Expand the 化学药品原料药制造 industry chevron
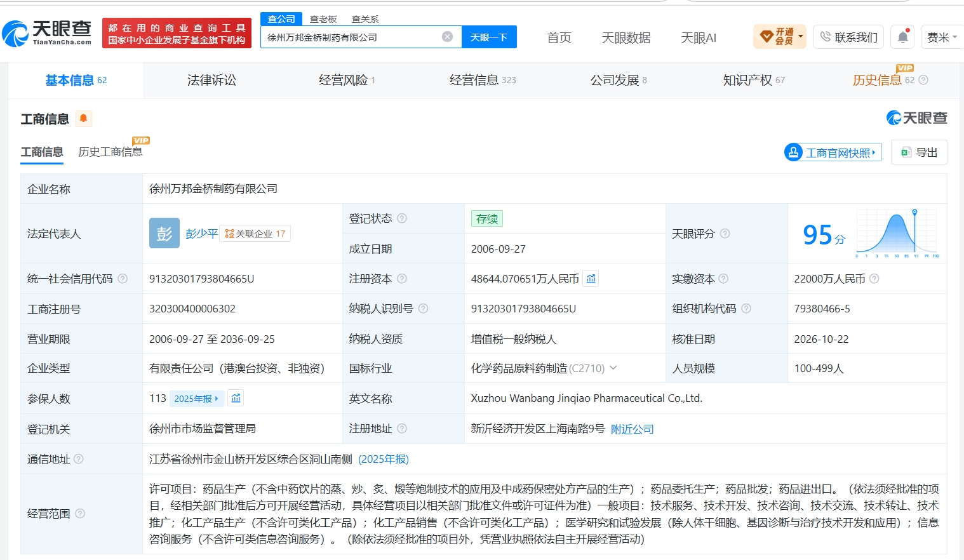964x560 pixels. click(613, 368)
